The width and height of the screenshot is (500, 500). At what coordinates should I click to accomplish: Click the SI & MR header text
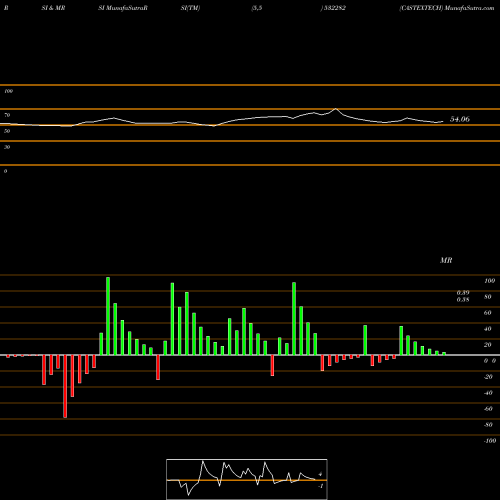click(53, 8)
